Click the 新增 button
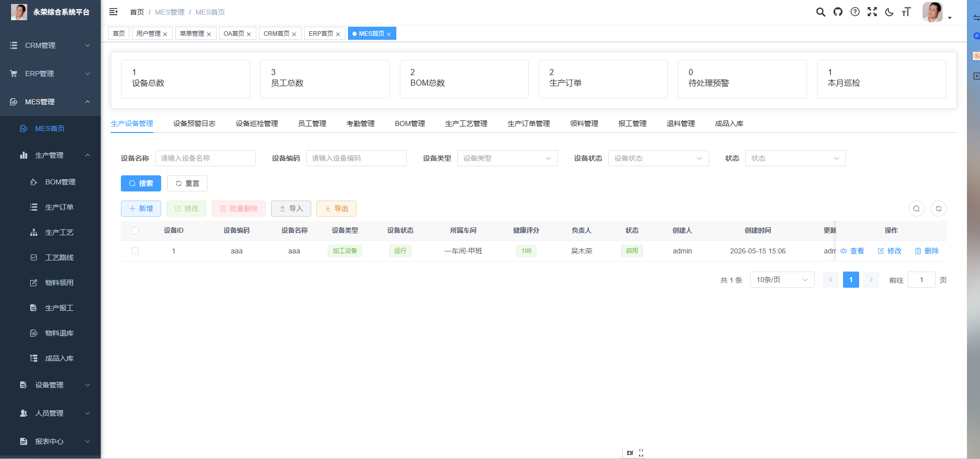The height and width of the screenshot is (459, 980). coord(141,209)
